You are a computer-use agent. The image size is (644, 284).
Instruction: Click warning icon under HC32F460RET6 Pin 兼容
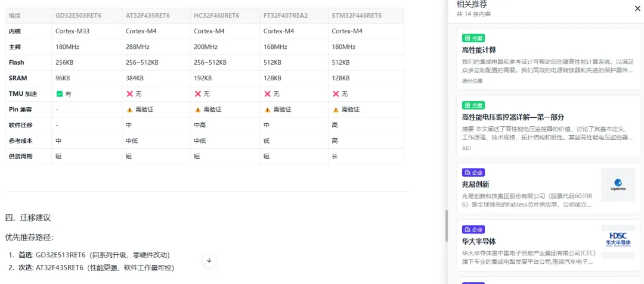click(x=197, y=110)
